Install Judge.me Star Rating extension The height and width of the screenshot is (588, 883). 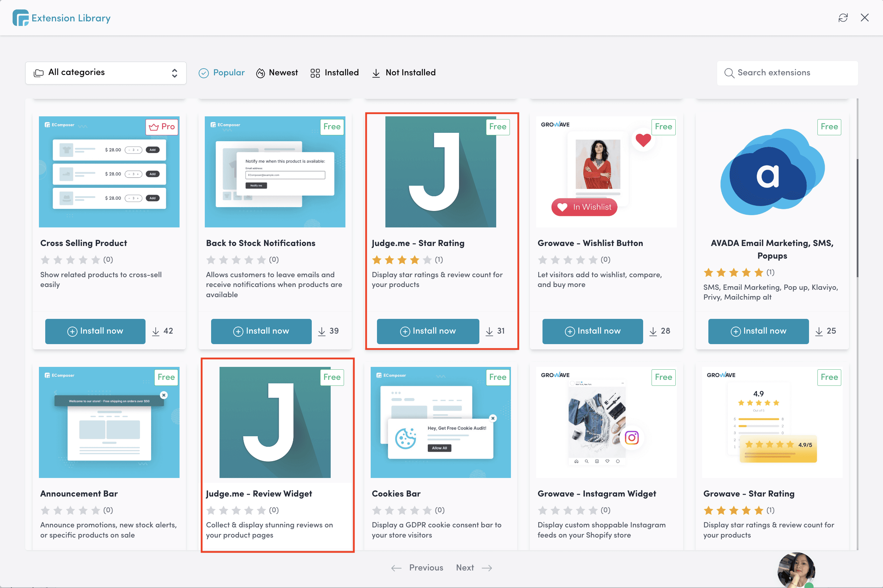click(x=428, y=331)
